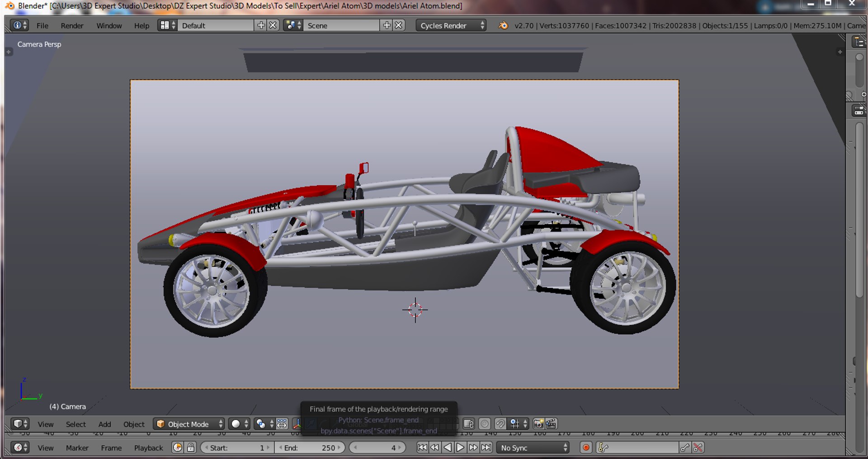The height and width of the screenshot is (459, 868).
Task: Open the Marker menu
Action: [x=77, y=448]
